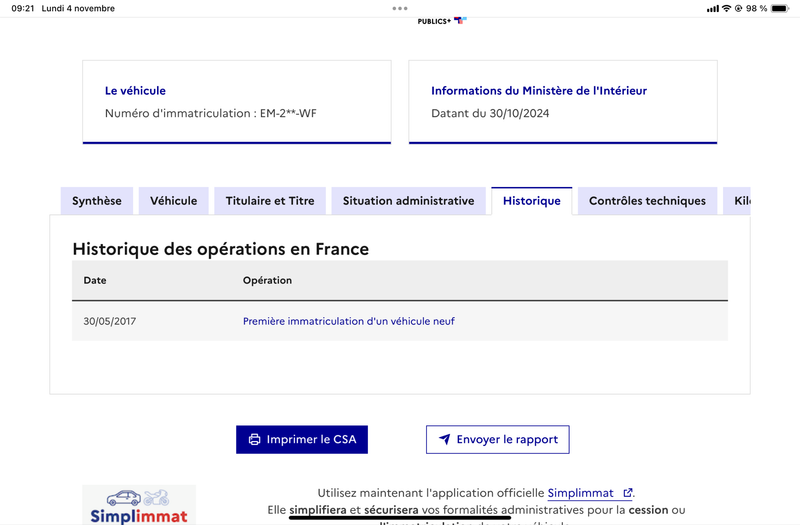
Task: Click the external link icon after Simplimmat
Action: click(x=628, y=493)
